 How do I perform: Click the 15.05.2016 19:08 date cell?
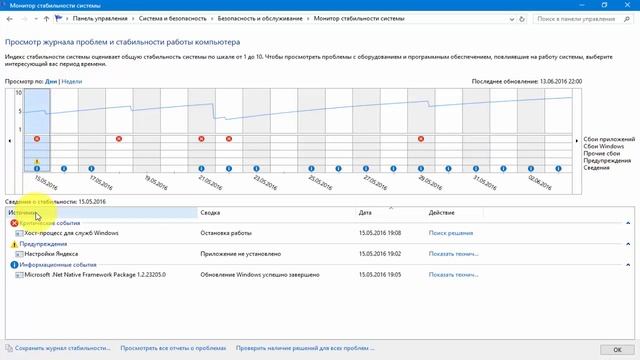point(380,233)
